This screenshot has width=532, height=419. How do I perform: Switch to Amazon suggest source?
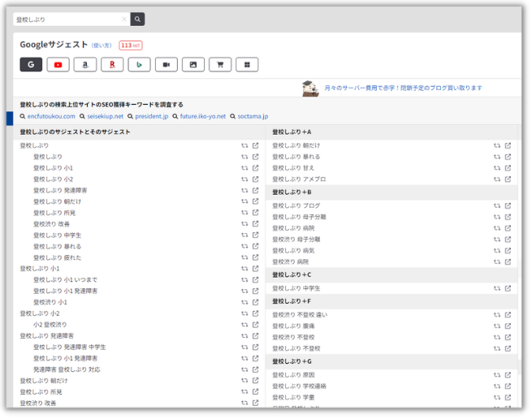[x=84, y=64]
